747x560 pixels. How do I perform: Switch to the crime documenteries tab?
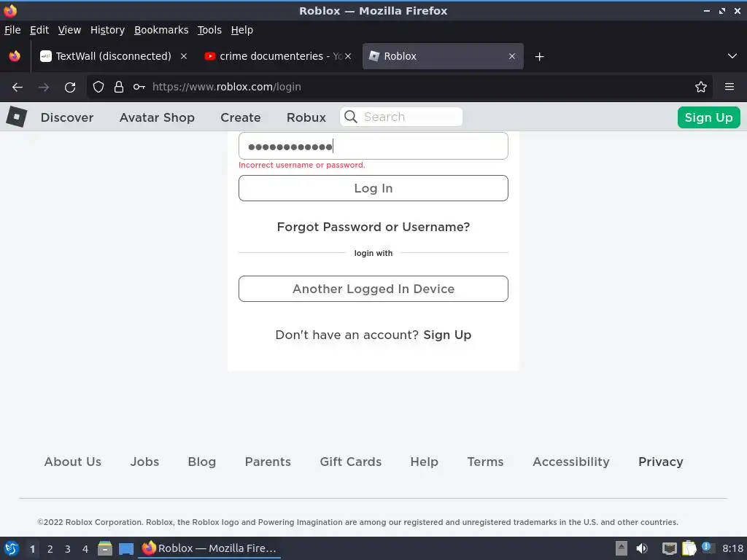[277, 56]
